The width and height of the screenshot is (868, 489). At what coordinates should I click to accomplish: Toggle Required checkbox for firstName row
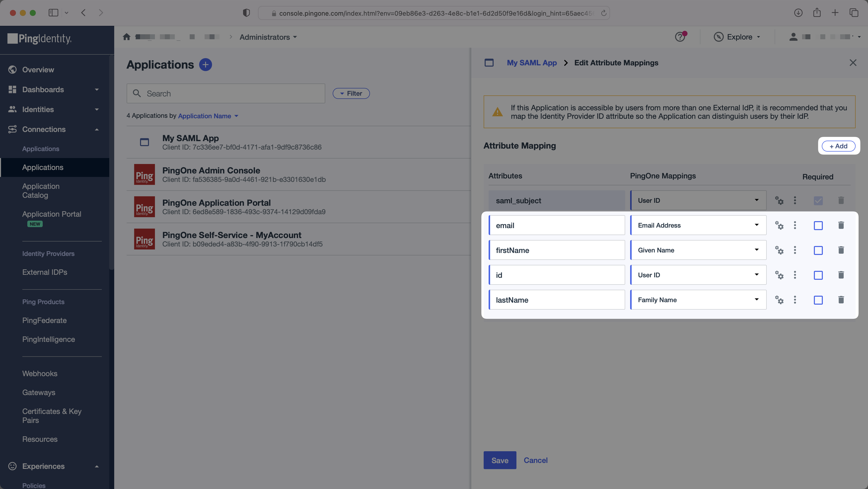(x=818, y=250)
